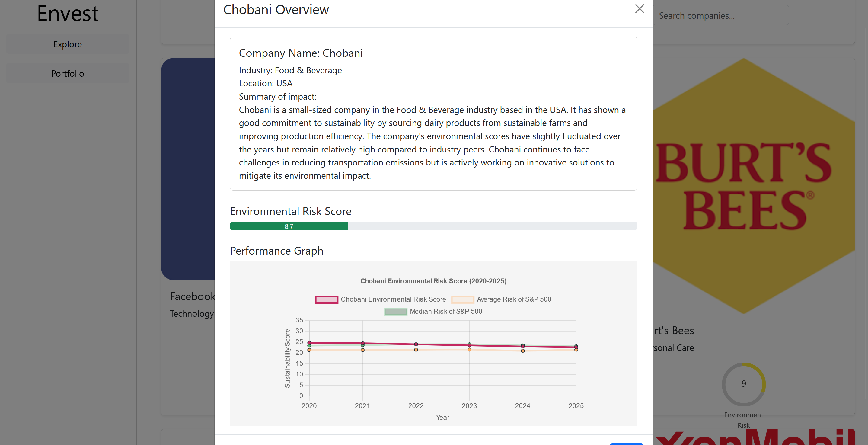The height and width of the screenshot is (445, 868).
Task: Click the 8.7 Environmental Risk Score bar
Action: pos(289,226)
